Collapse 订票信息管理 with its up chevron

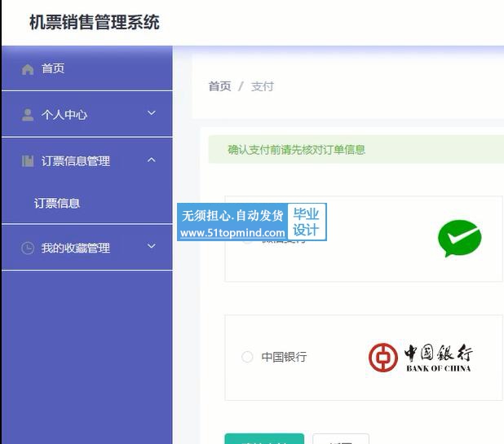coord(152,160)
